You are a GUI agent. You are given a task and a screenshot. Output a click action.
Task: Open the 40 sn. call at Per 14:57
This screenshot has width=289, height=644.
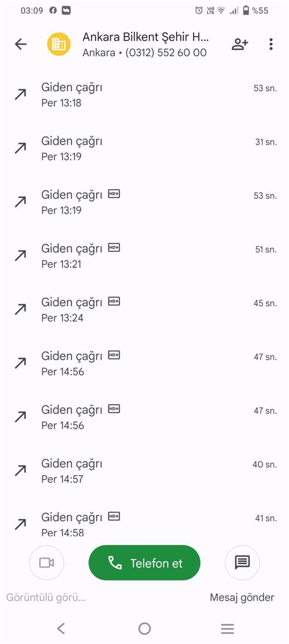click(144, 471)
